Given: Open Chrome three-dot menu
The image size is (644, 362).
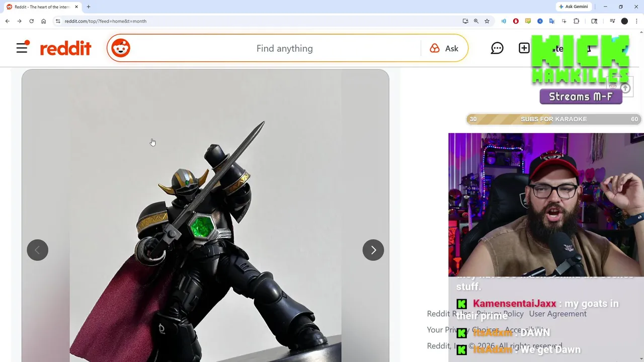Looking at the screenshot, I should (636, 21).
